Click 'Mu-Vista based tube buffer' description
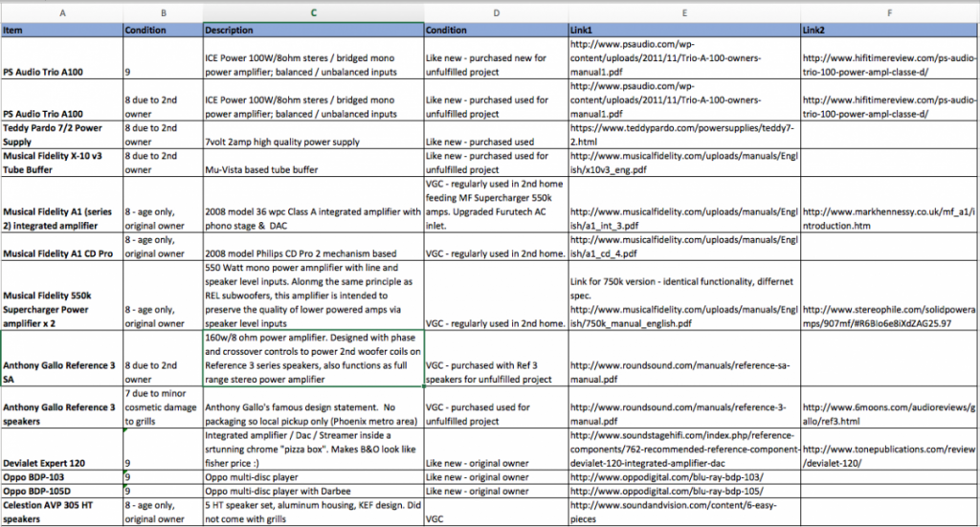This screenshot has width=980, height=527. [x=313, y=163]
